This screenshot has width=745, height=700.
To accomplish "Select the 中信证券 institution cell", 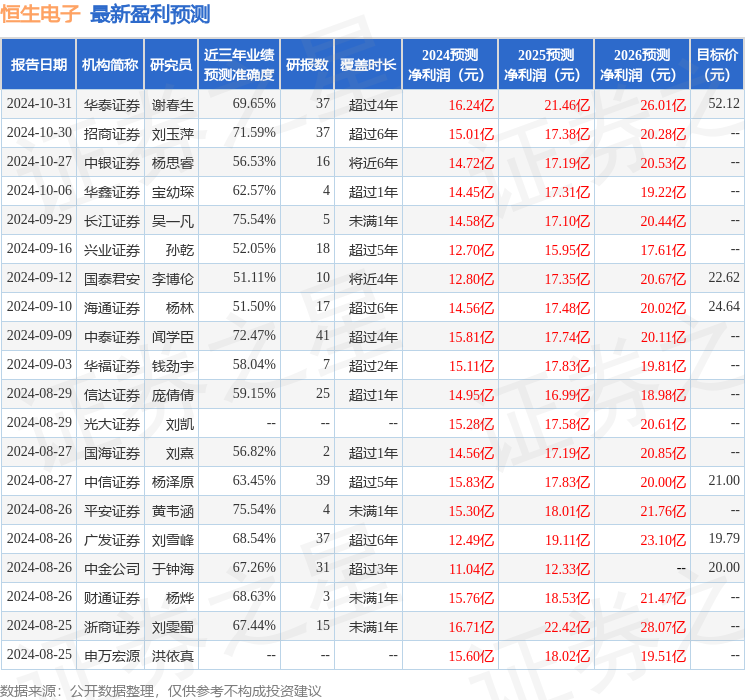I will (x=112, y=481).
